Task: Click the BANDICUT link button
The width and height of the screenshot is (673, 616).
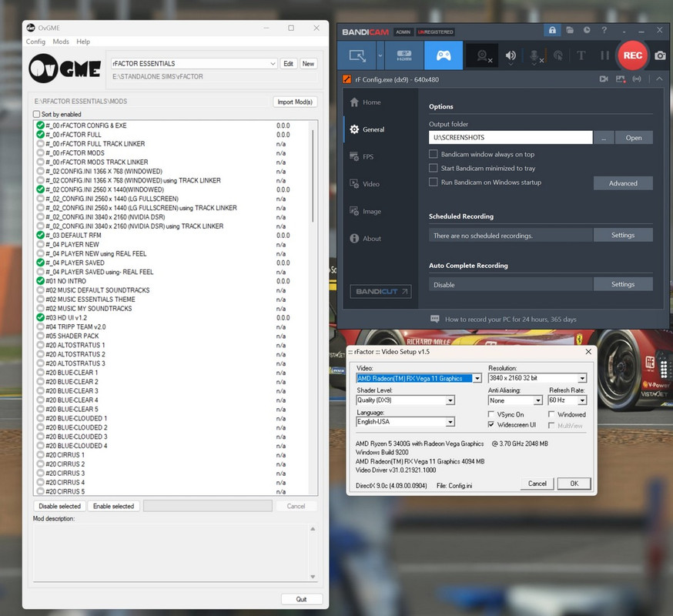Action: pyautogui.click(x=380, y=292)
